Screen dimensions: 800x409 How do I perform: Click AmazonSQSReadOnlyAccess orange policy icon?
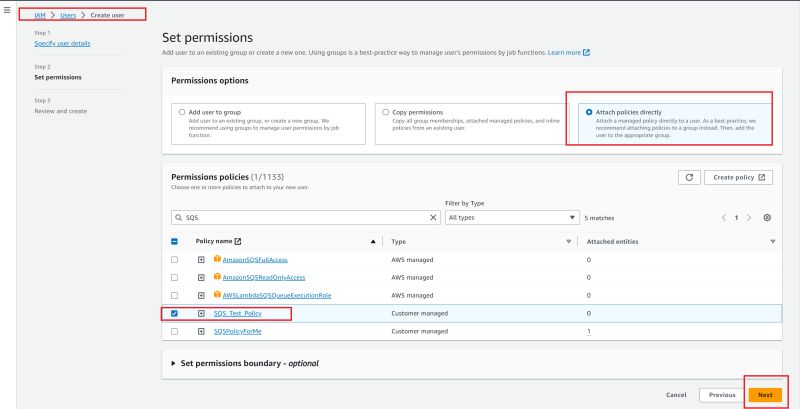(x=217, y=277)
